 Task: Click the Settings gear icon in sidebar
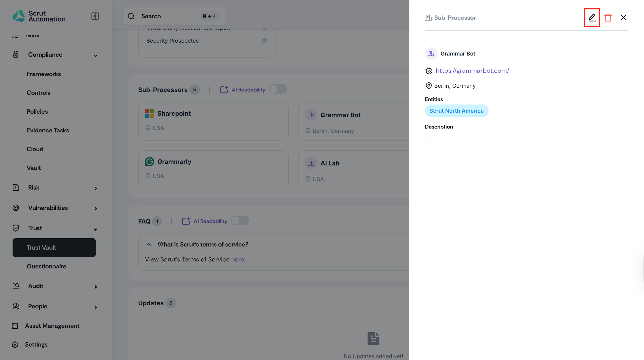[15, 345]
